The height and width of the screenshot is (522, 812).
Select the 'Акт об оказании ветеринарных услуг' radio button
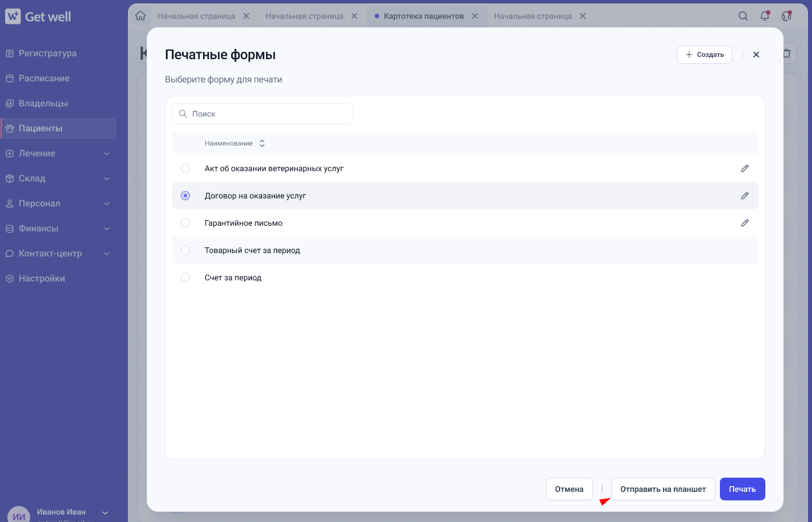pos(185,168)
